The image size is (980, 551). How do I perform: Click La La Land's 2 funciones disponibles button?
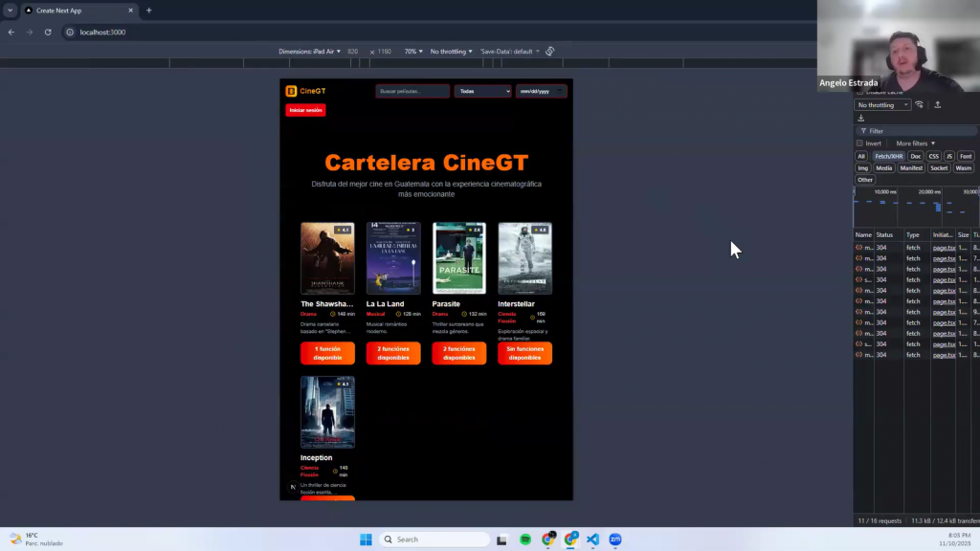point(393,353)
